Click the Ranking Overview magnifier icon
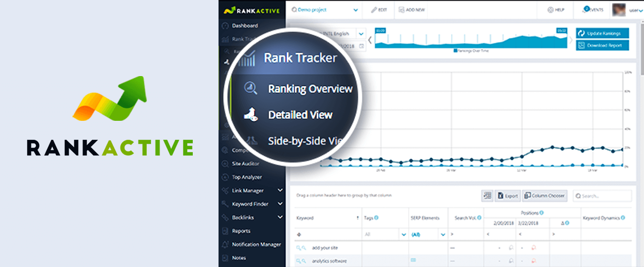 pos(250,89)
